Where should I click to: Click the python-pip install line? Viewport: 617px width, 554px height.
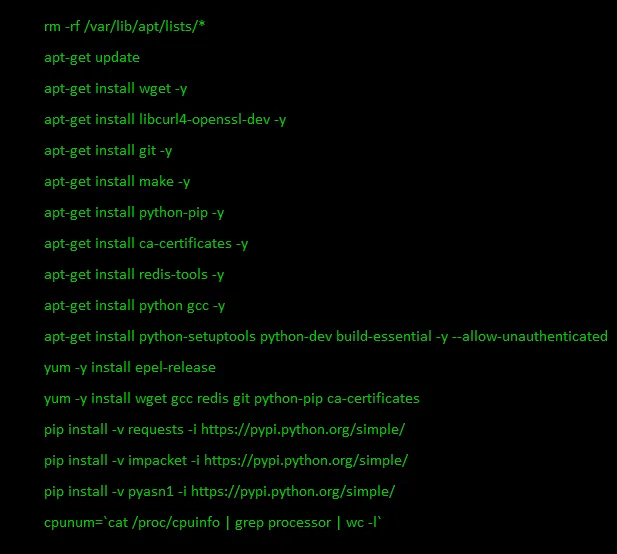click(x=134, y=213)
